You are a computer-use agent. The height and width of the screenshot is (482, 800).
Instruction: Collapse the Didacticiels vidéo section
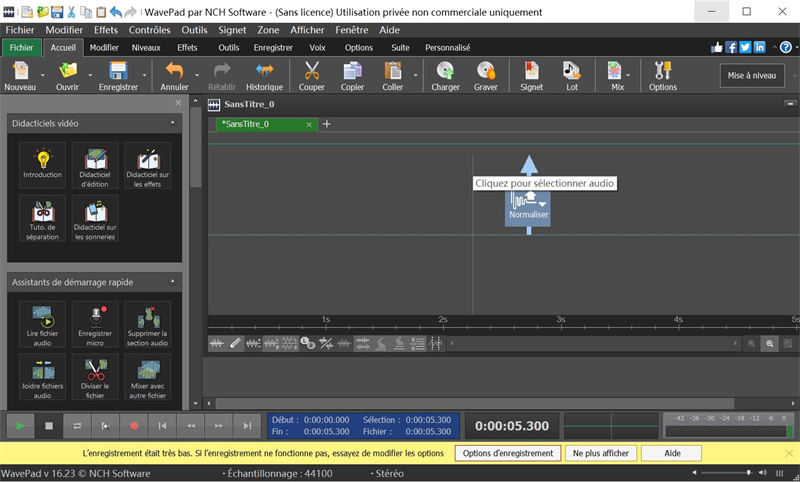point(172,122)
